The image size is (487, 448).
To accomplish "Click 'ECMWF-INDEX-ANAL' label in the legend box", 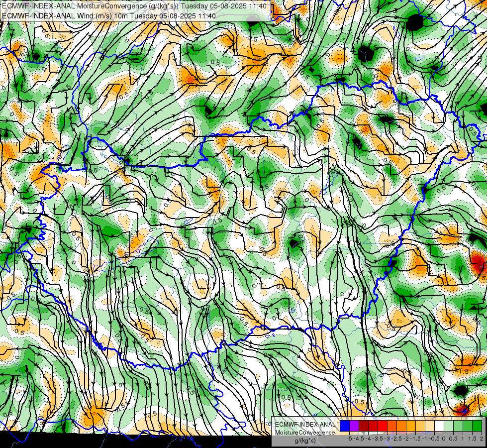I will pyautogui.click(x=305, y=425).
